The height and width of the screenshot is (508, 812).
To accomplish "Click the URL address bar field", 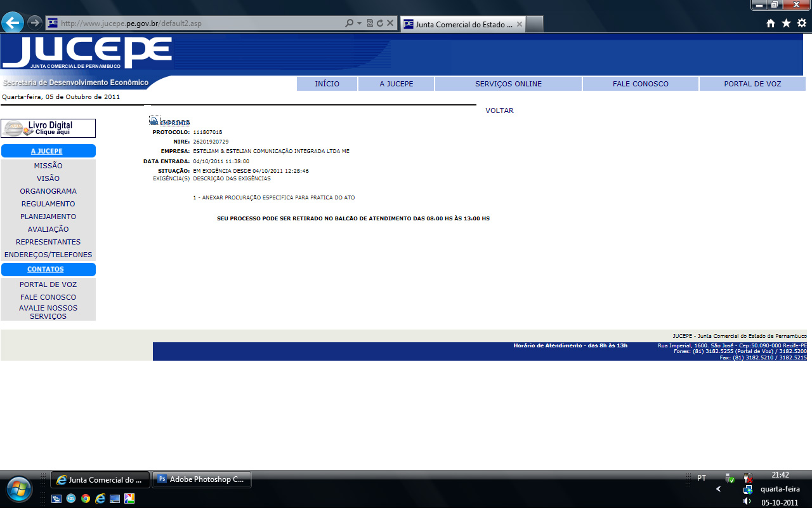I will (197, 23).
